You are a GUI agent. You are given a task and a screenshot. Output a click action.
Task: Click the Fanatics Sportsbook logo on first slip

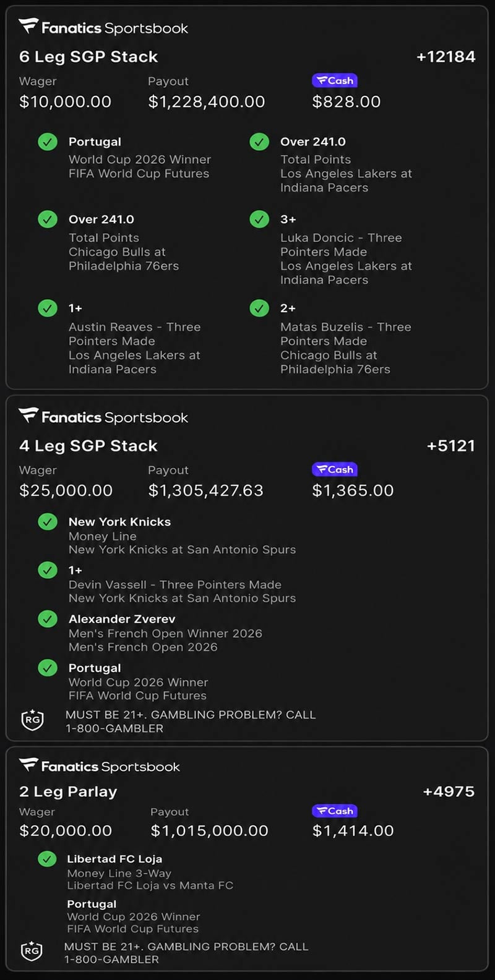tap(103, 28)
